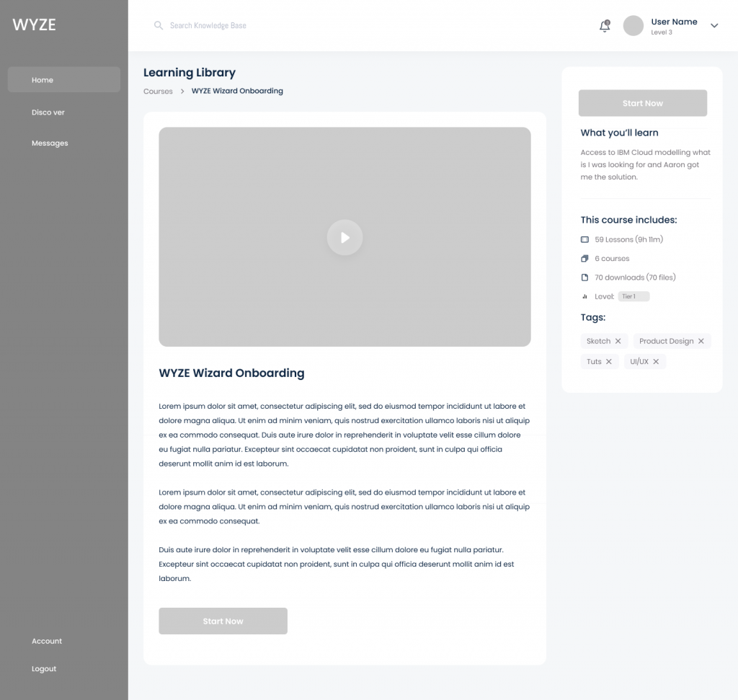Go to Home in the sidebar
The width and height of the screenshot is (738, 700).
click(64, 79)
